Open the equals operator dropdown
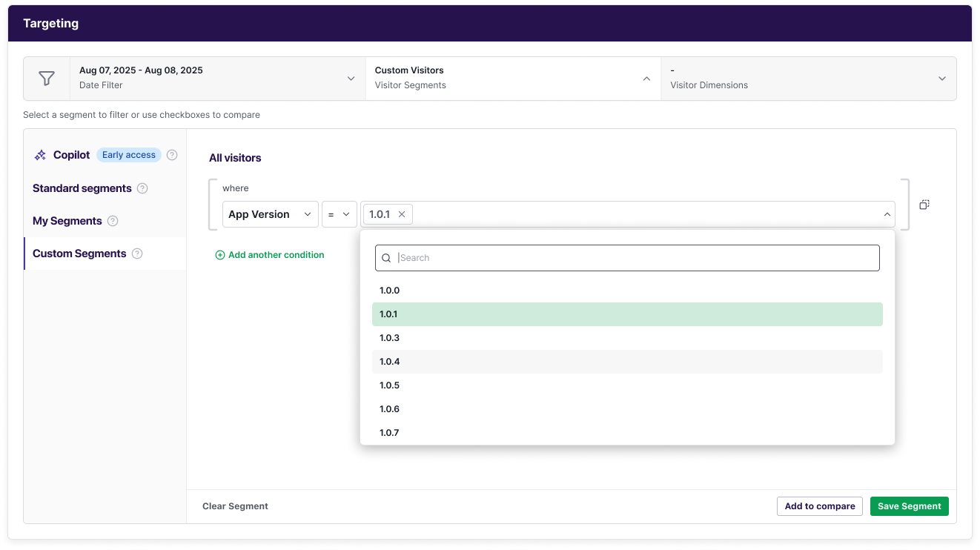 tap(339, 214)
